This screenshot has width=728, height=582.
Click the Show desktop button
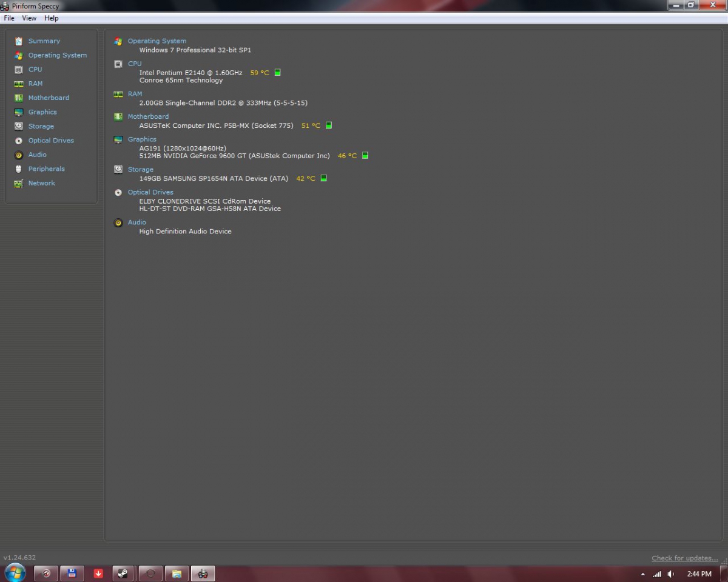coord(723,574)
